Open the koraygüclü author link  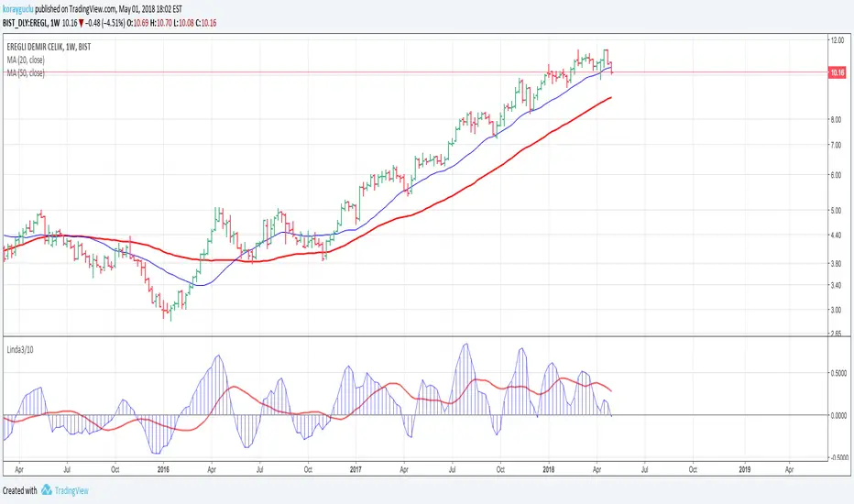pyautogui.click(x=18, y=9)
